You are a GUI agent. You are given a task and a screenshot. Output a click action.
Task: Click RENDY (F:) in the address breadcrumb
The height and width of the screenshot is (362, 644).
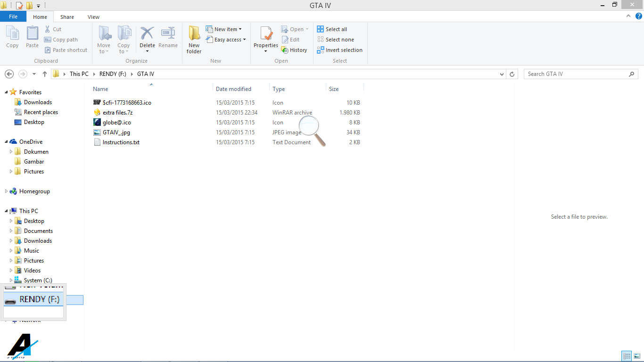click(x=113, y=74)
